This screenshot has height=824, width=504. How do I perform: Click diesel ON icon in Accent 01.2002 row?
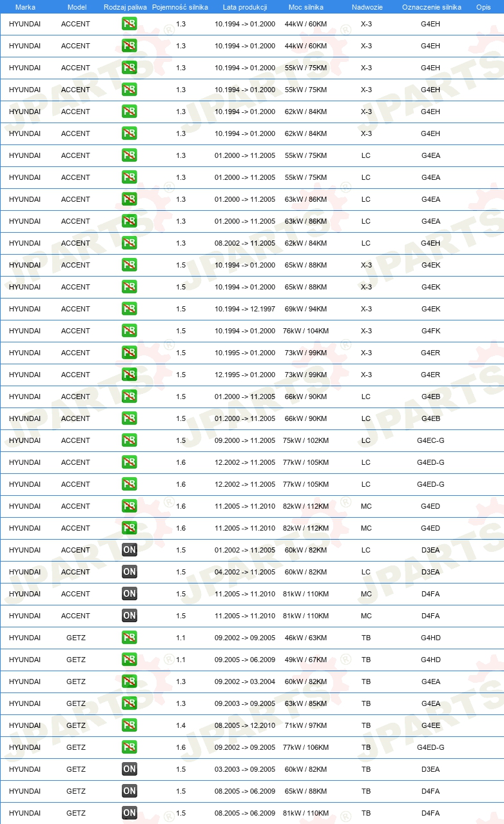click(130, 550)
